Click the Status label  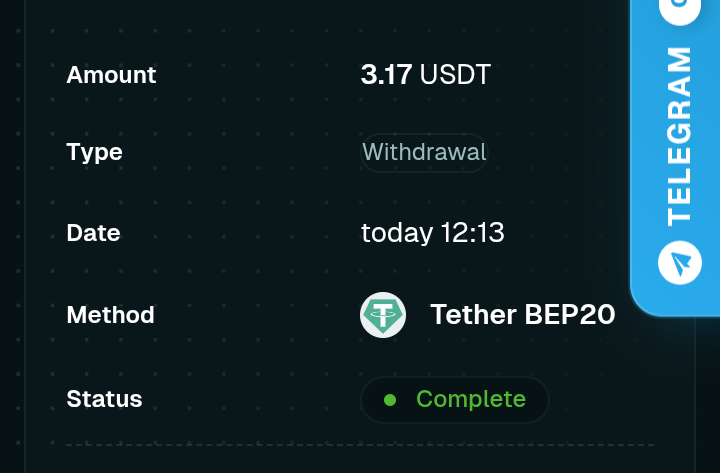tap(104, 399)
